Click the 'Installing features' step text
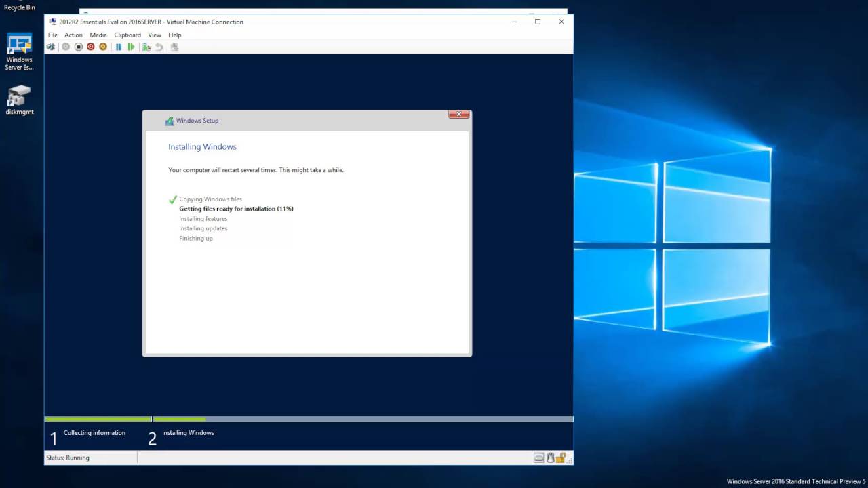Image resolution: width=868 pixels, height=488 pixels. pyautogui.click(x=203, y=219)
